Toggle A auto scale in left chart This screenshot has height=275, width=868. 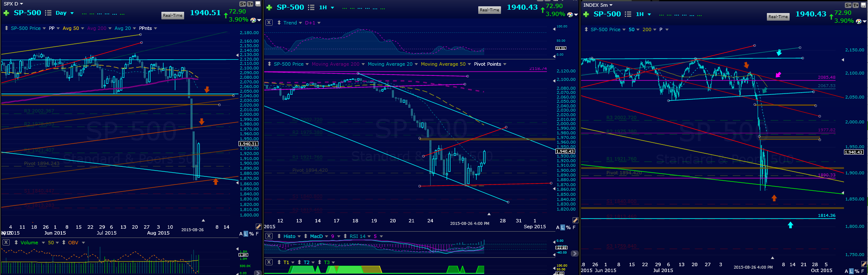click(241, 234)
